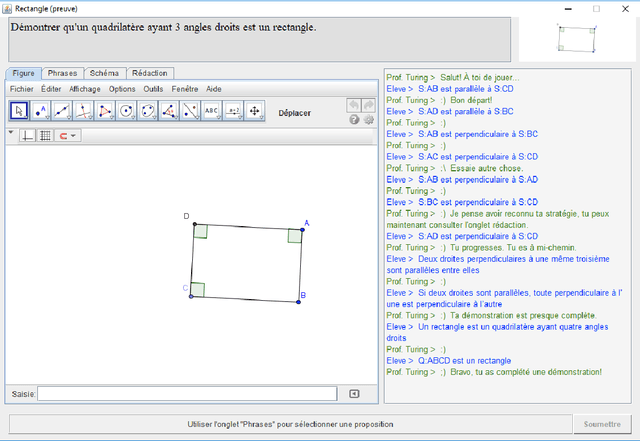Select the Circle with center tool

(x=126, y=110)
